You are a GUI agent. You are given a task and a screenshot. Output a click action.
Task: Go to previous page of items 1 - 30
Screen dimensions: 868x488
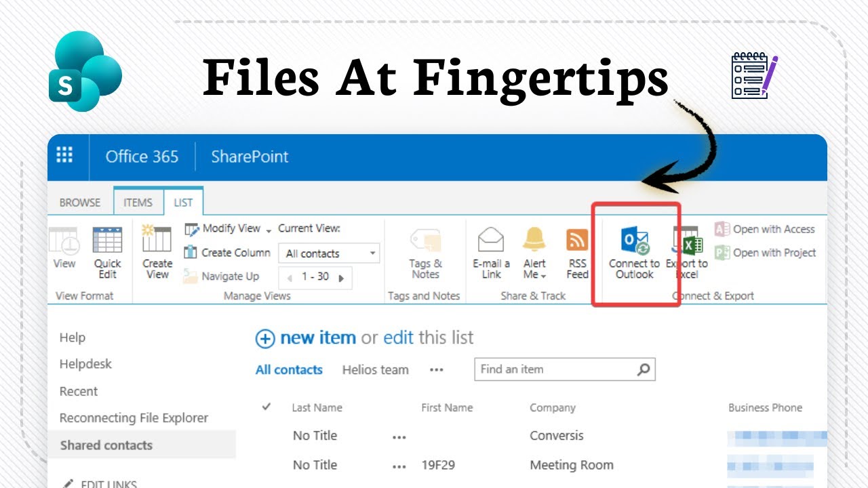(x=290, y=277)
